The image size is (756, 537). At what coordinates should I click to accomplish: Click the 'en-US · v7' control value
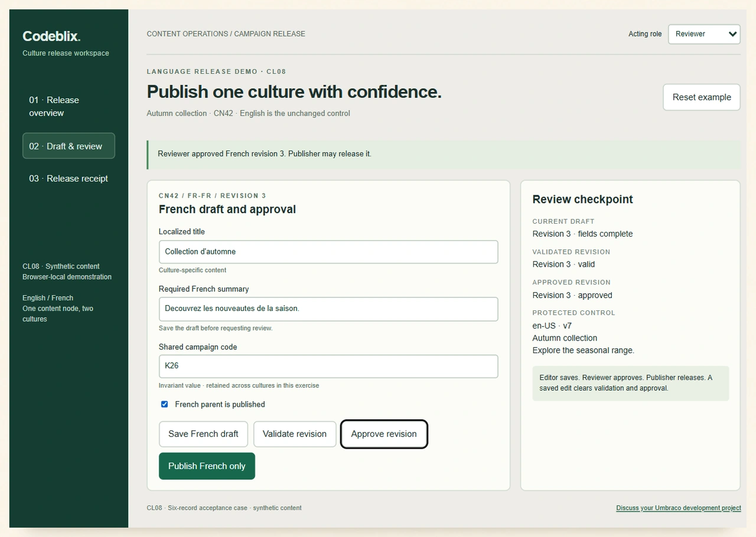click(552, 326)
